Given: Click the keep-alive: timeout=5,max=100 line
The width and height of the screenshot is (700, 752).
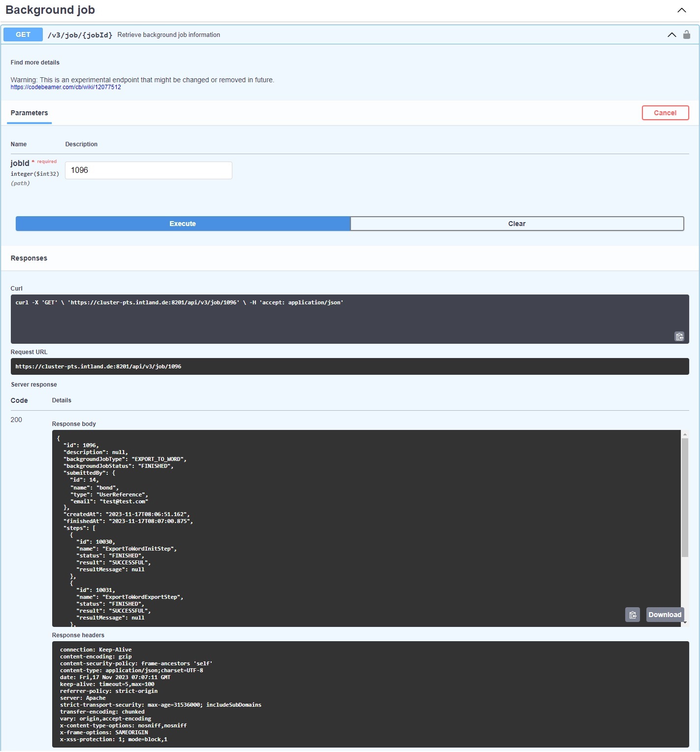Looking at the screenshot, I should (x=107, y=684).
